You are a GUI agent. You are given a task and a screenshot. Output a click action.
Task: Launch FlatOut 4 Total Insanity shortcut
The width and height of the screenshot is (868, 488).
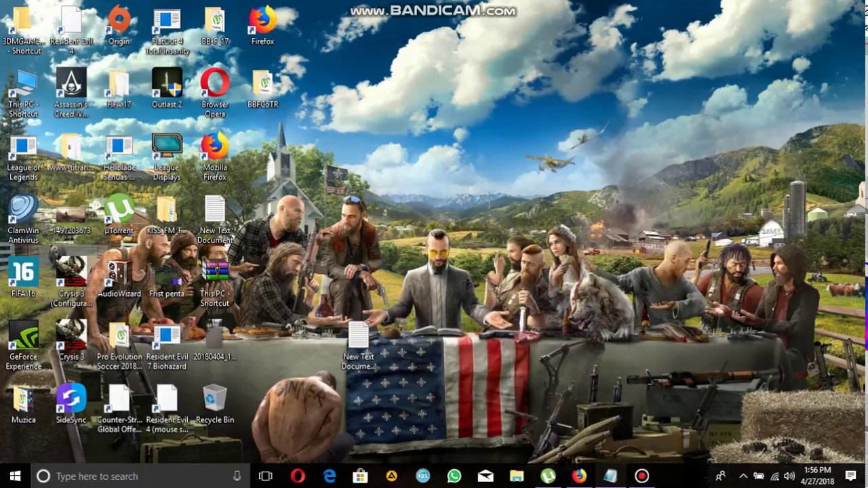tap(167, 30)
